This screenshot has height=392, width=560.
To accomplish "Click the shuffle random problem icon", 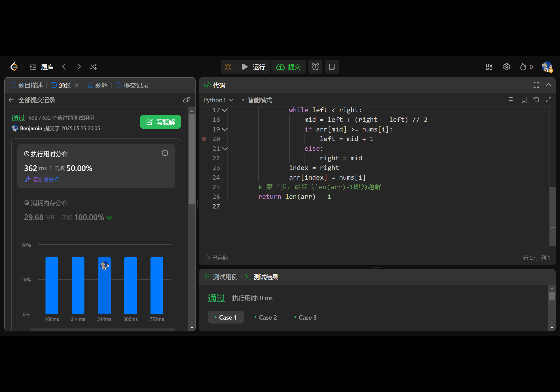I will point(93,66).
